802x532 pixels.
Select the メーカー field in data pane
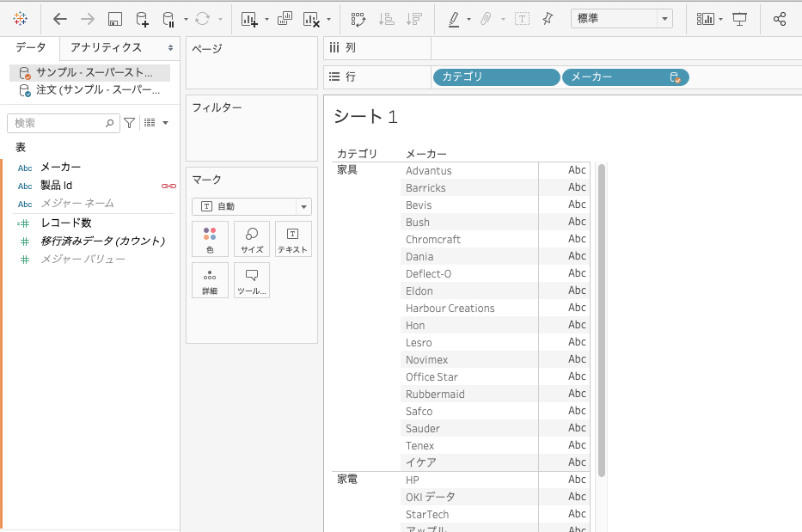tap(60, 168)
